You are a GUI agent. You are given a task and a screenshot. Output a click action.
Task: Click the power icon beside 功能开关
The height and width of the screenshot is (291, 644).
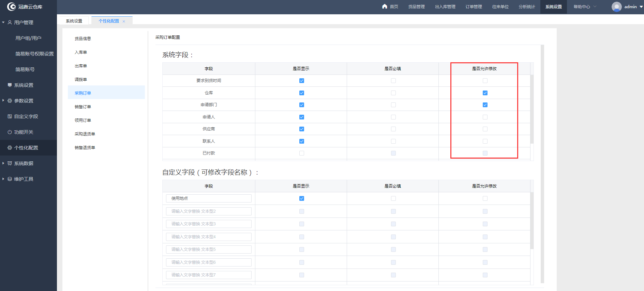point(10,132)
